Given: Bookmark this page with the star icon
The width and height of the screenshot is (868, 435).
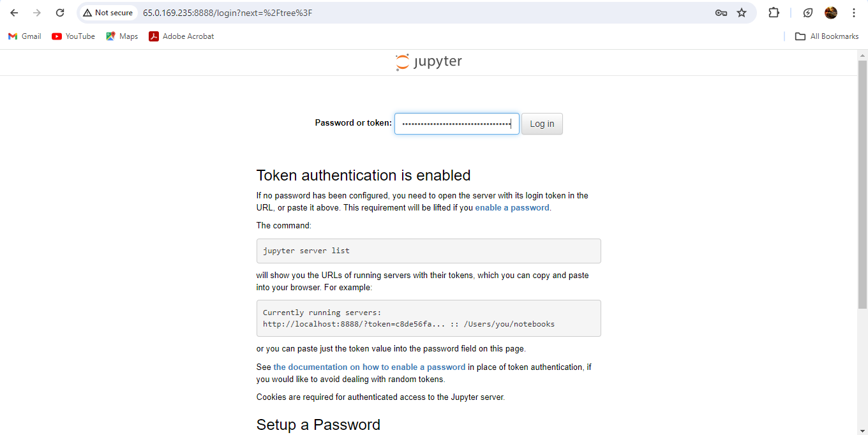Looking at the screenshot, I should (x=742, y=12).
